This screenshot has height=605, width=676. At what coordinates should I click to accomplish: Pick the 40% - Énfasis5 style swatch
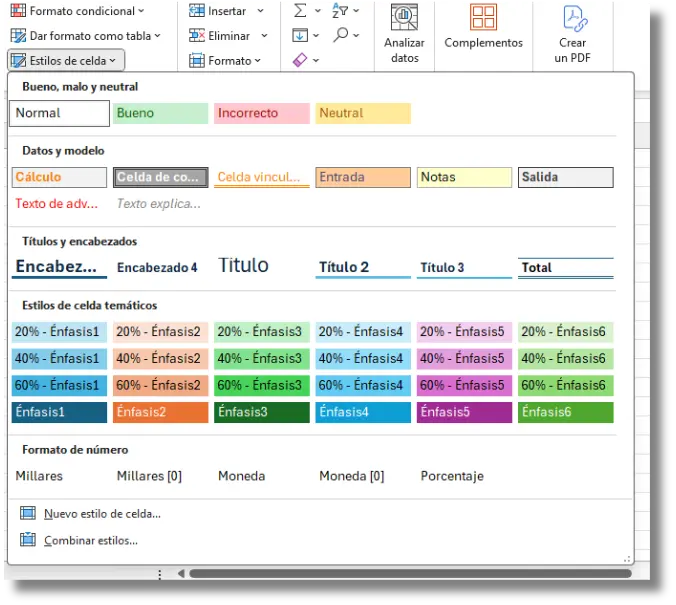point(464,359)
